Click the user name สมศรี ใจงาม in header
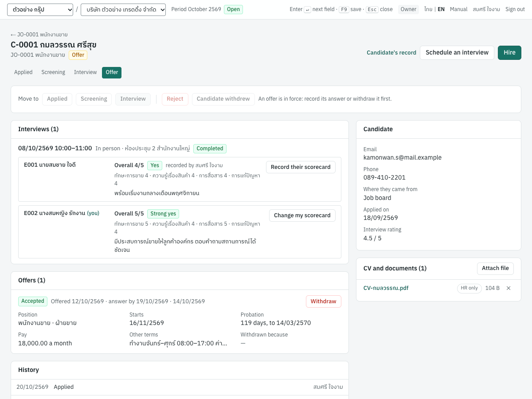The image size is (532, 399). pyautogui.click(x=486, y=9)
